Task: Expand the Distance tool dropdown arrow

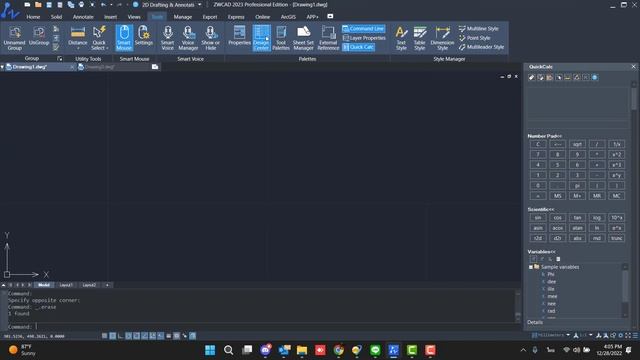Action: click(x=78, y=49)
